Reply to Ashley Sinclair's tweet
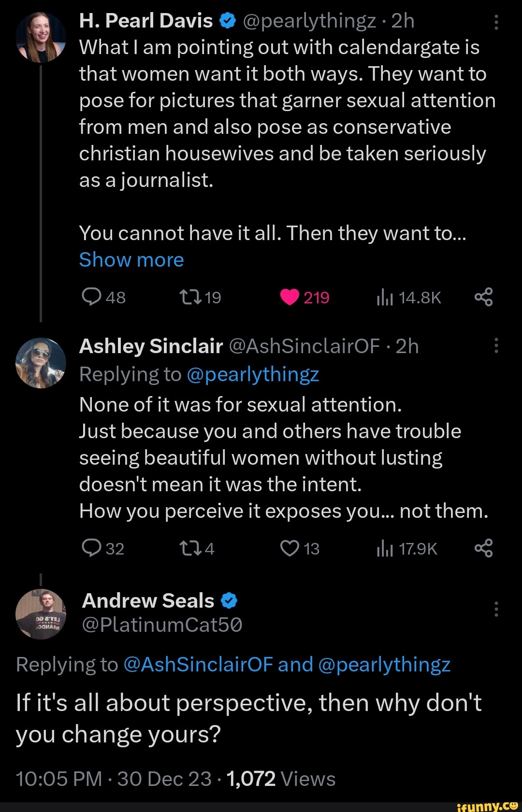This screenshot has height=812, width=522. coord(91,548)
